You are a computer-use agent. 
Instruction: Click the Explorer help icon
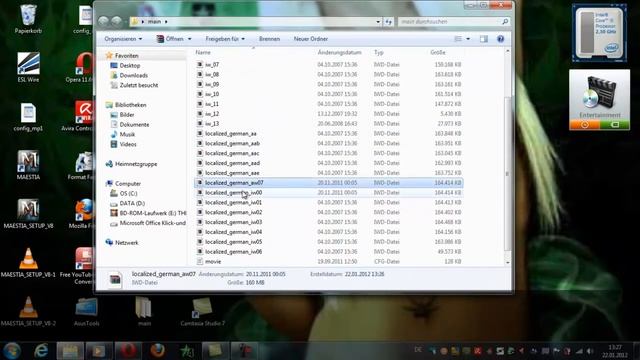pyautogui.click(x=500, y=39)
